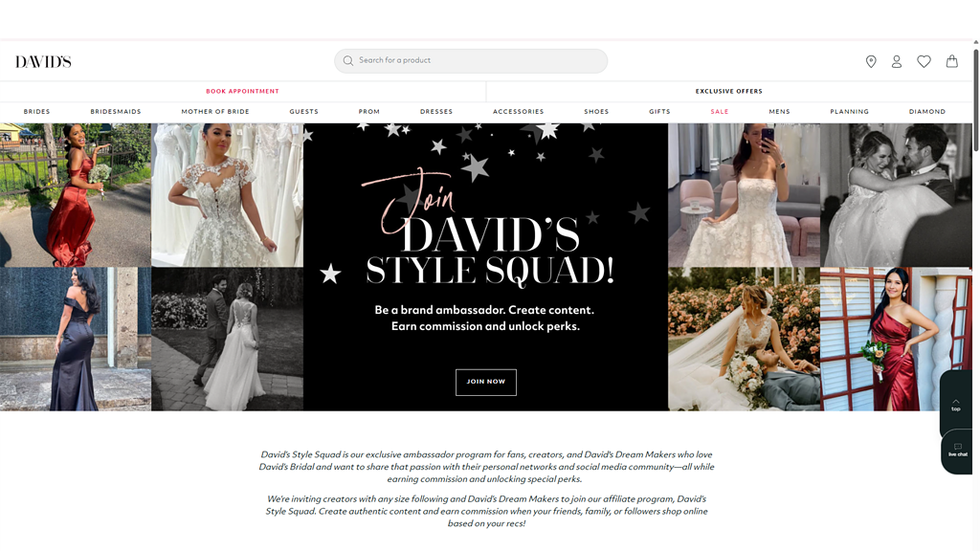Expand the Accessories category menu

518,112
